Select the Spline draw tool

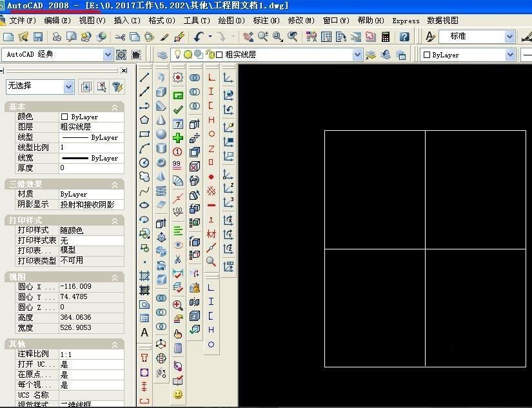click(144, 191)
